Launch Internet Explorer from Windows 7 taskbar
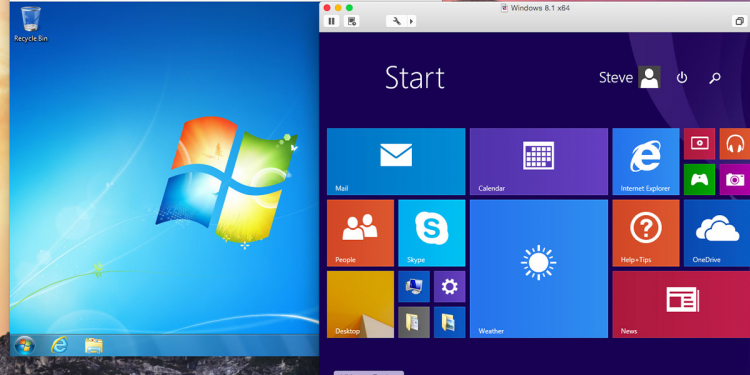Viewport: 750px width, 375px height. coord(59,345)
